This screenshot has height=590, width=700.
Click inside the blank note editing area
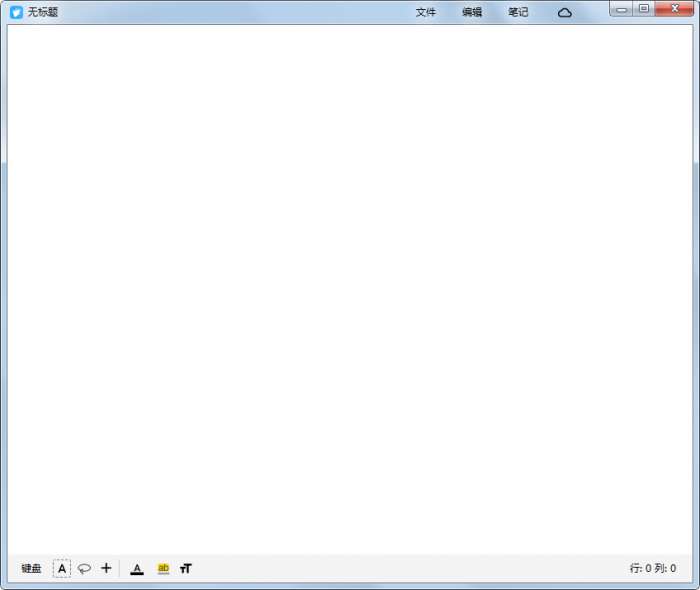point(350,290)
